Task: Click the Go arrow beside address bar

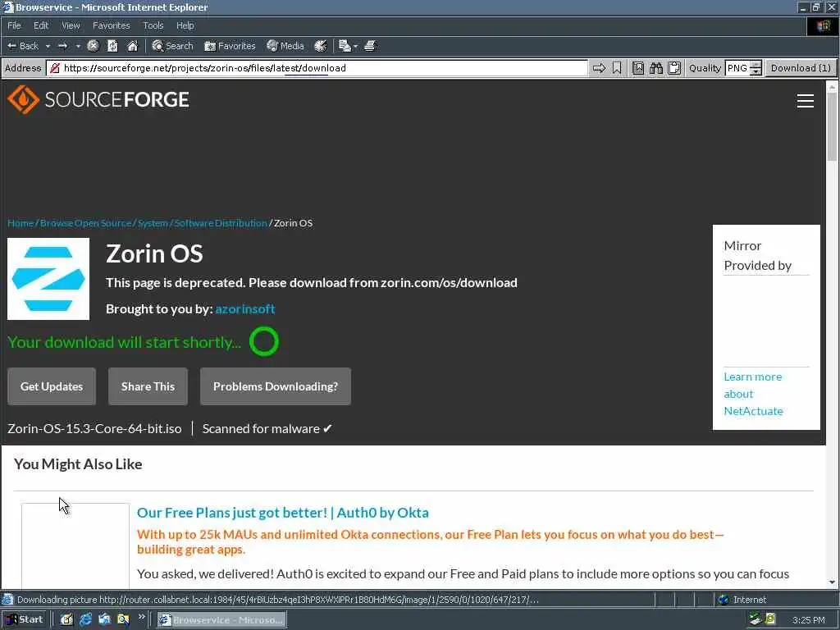Action: pos(599,68)
